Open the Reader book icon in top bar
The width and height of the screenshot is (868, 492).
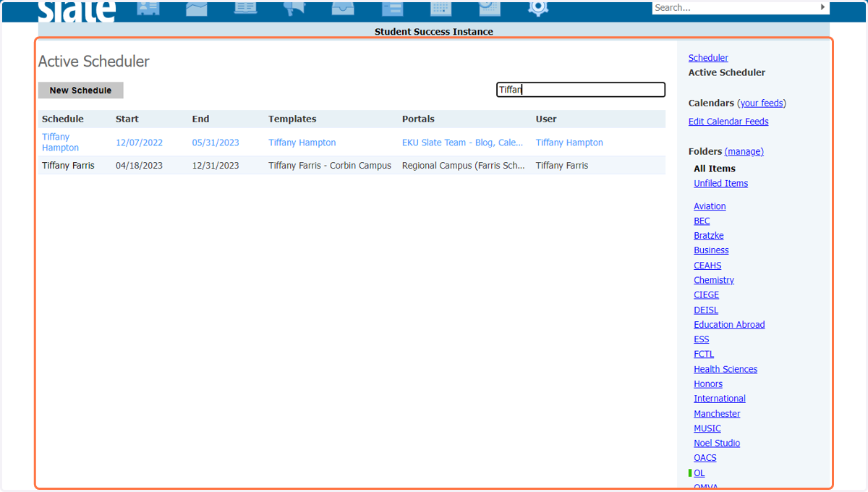[246, 7]
